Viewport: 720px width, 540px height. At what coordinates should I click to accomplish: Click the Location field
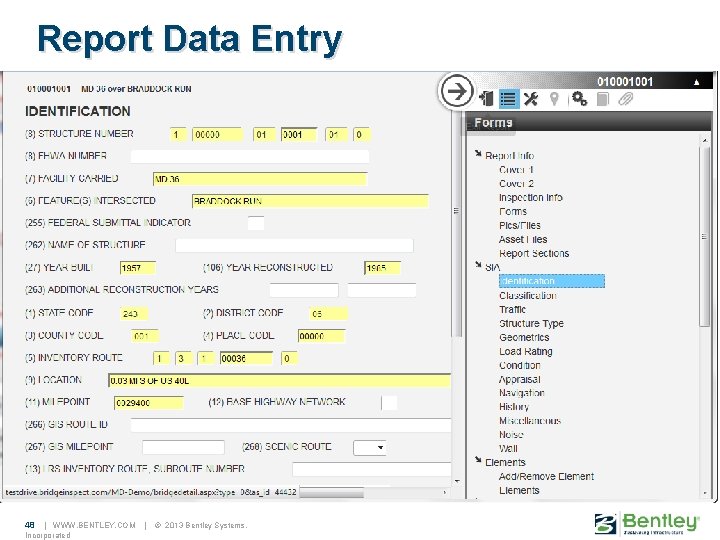279,381
